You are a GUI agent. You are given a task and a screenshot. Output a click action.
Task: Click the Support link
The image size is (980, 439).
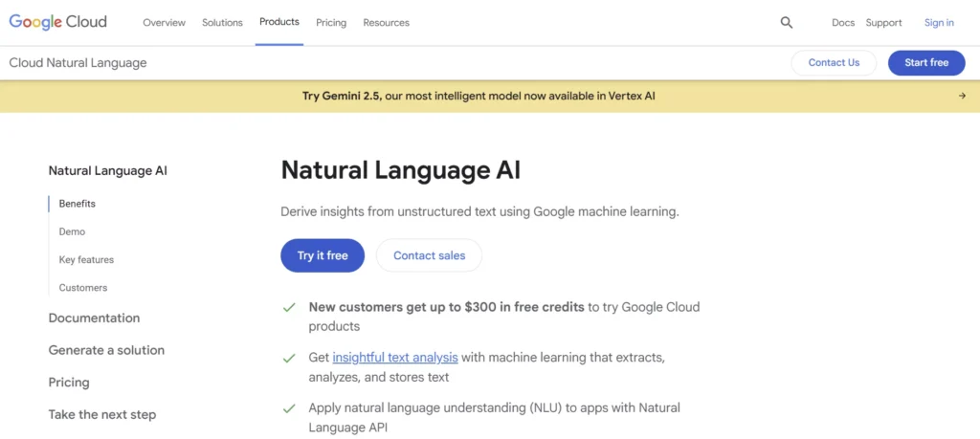(x=883, y=23)
